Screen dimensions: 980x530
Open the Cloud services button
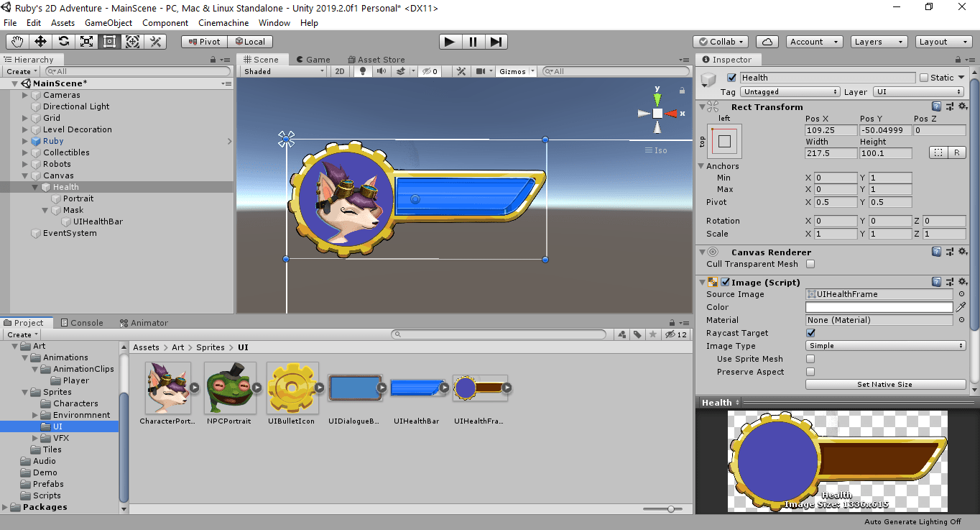pos(767,42)
